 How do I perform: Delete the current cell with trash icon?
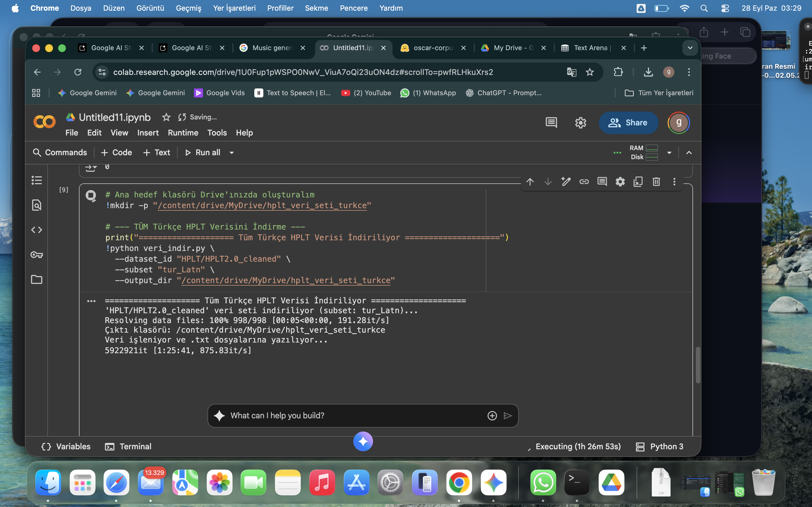coord(656,182)
